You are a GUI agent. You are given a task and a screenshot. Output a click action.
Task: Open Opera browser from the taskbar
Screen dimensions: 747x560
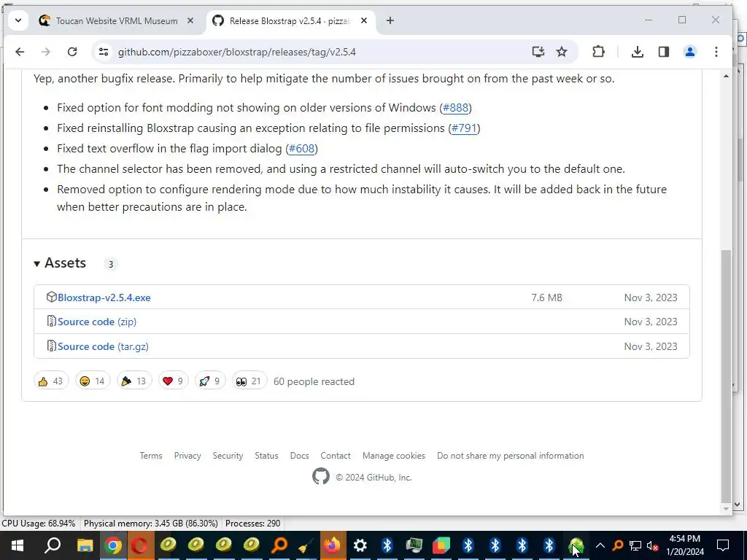pyautogui.click(x=140, y=545)
